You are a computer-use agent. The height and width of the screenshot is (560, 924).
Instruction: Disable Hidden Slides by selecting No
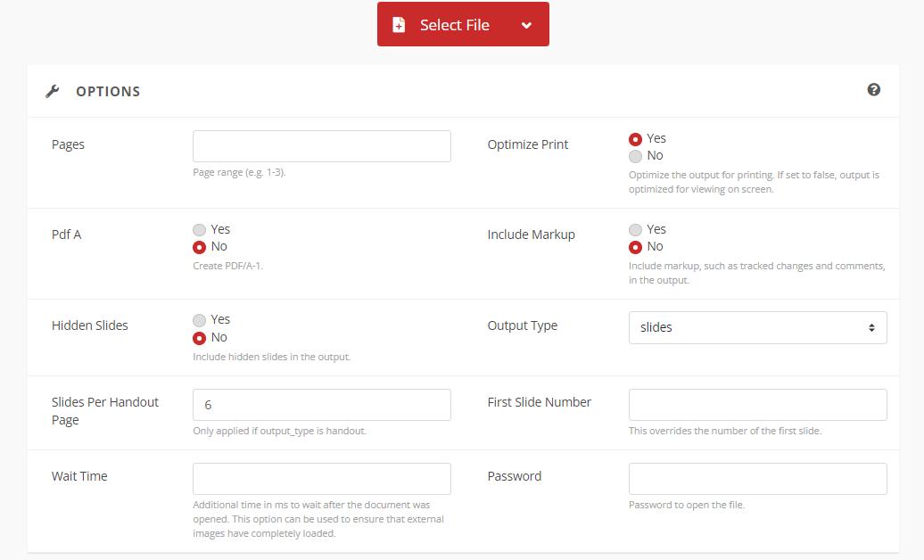198,337
